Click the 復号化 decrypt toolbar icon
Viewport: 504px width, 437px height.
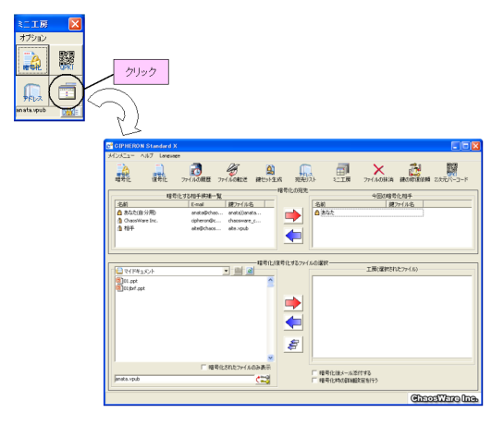(159, 173)
